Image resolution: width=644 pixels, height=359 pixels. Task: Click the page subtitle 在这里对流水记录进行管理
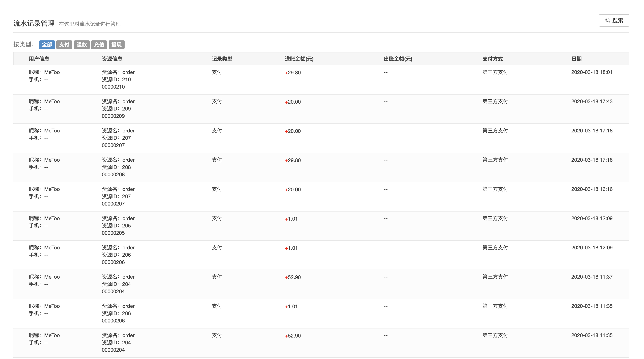pyautogui.click(x=90, y=24)
